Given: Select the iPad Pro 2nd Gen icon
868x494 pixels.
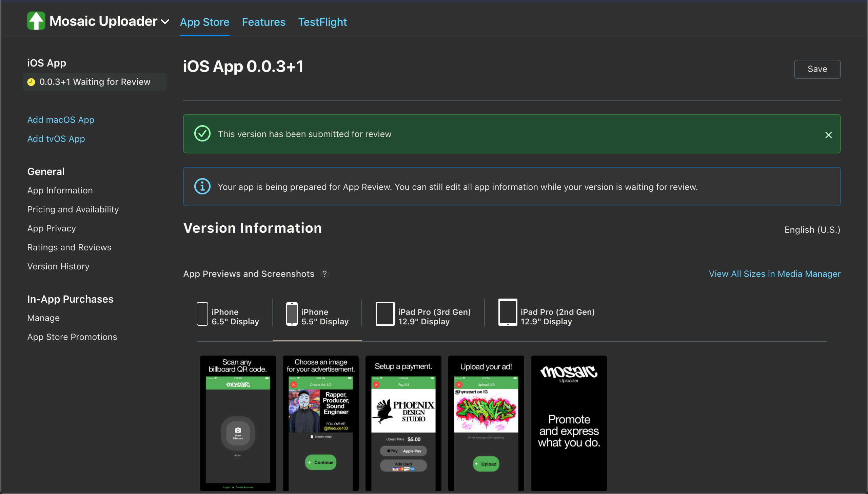Looking at the screenshot, I should pos(508,312).
